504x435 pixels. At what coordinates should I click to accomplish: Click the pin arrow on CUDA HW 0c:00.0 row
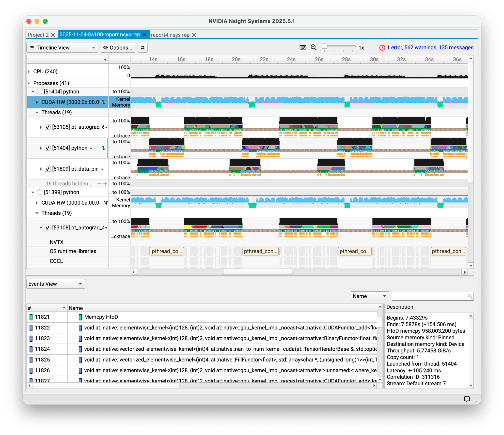point(104,102)
